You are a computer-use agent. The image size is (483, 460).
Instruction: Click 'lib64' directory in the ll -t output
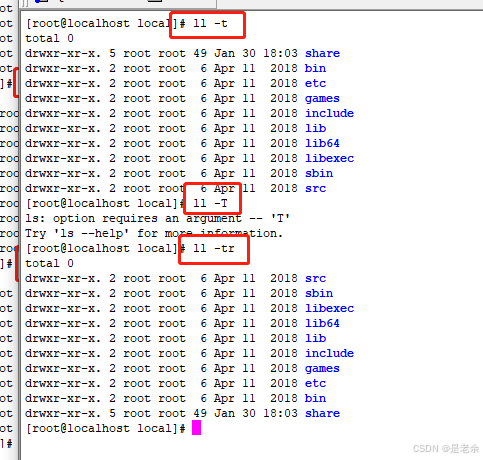(x=322, y=143)
